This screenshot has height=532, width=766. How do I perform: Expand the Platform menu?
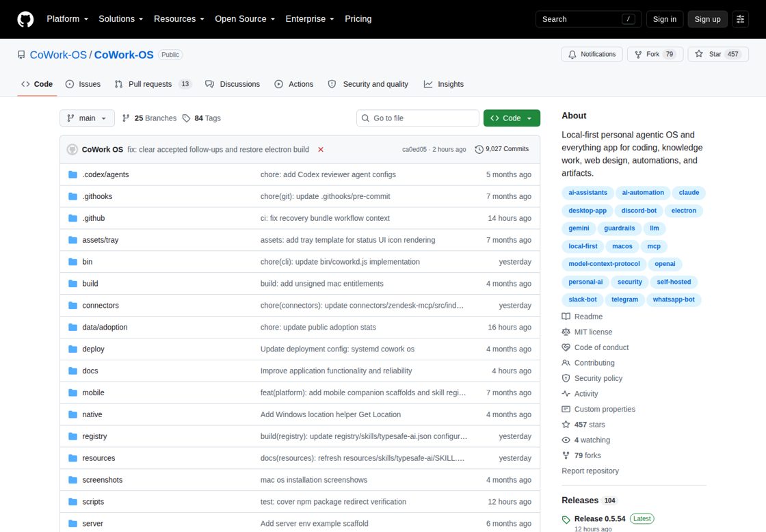[x=68, y=19]
